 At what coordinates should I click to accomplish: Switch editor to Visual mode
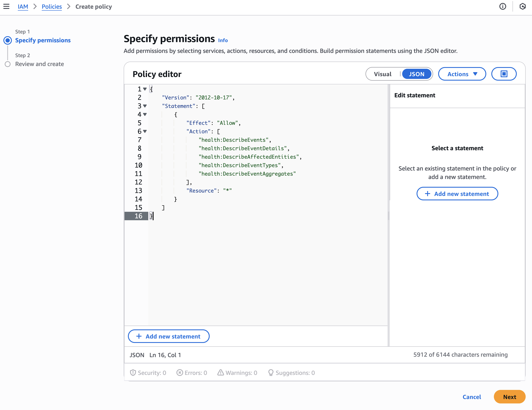[382, 74]
